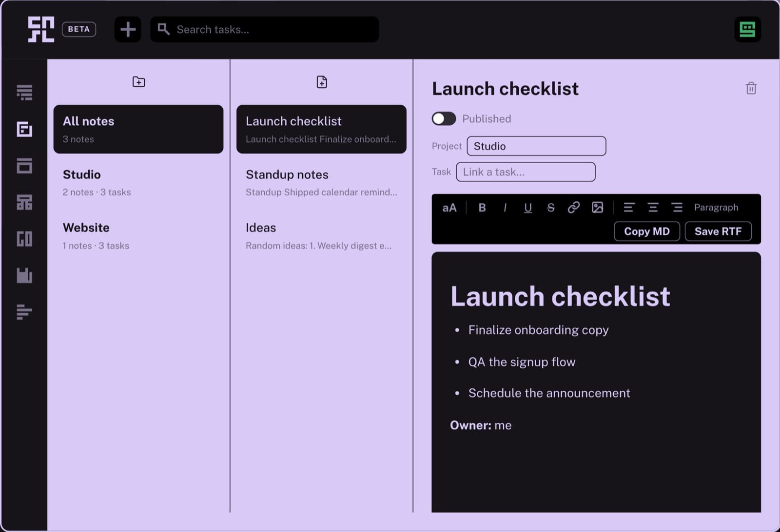Insert a link from editor toolbar
This screenshot has width=780, height=532.
(x=574, y=208)
